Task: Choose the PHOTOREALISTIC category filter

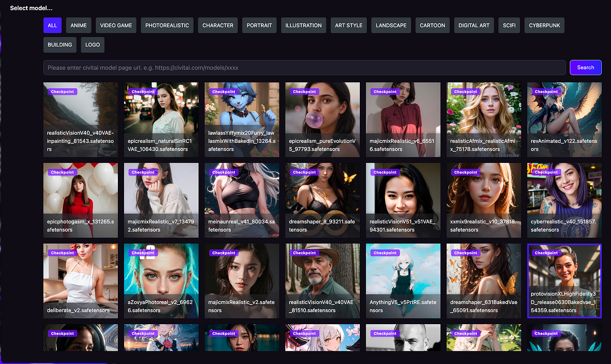Action: point(167,25)
